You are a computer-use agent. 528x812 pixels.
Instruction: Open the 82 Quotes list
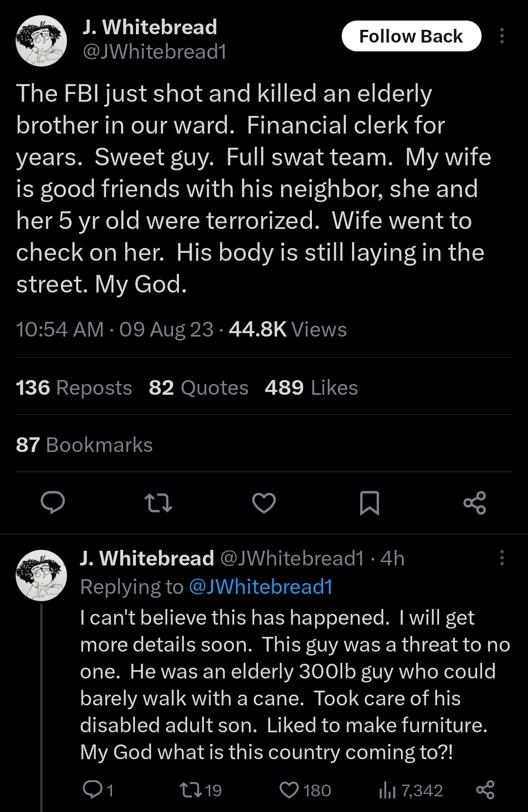point(198,387)
